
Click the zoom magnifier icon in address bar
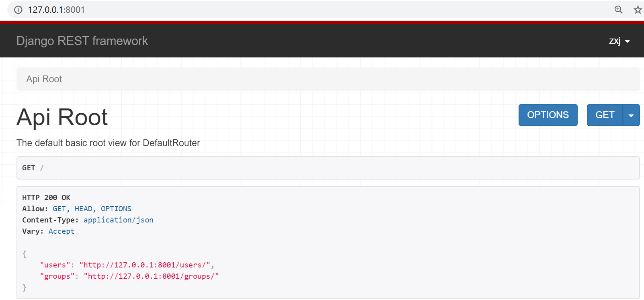619,10
